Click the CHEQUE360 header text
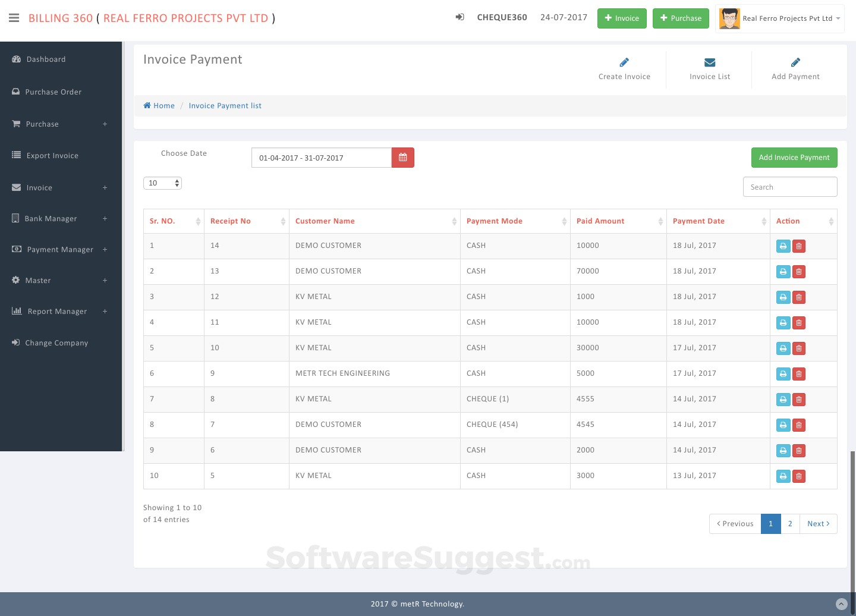The image size is (856, 616). coord(502,17)
